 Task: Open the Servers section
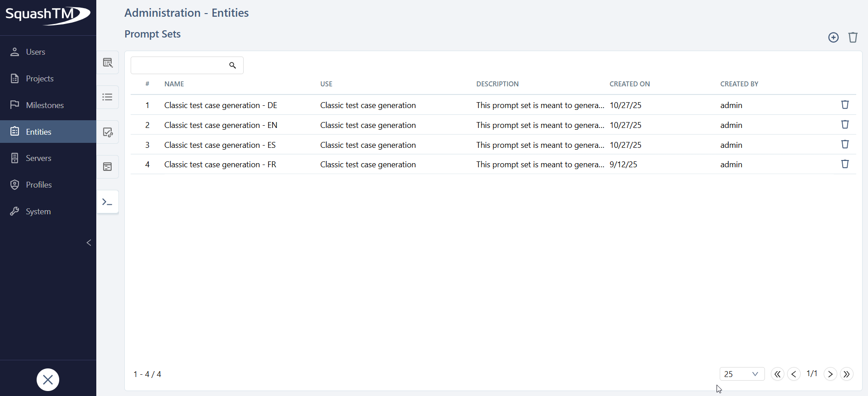(x=48, y=158)
